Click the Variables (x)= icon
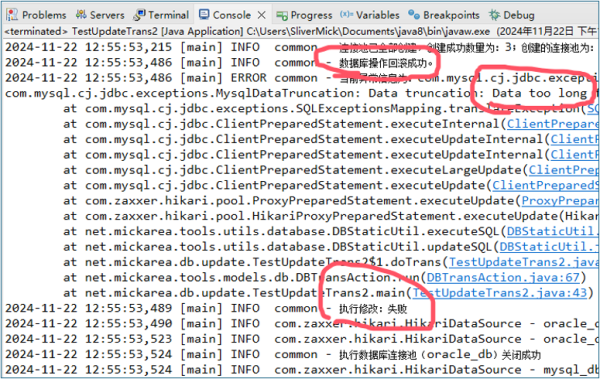This screenshot has width=600, height=379. click(x=346, y=15)
